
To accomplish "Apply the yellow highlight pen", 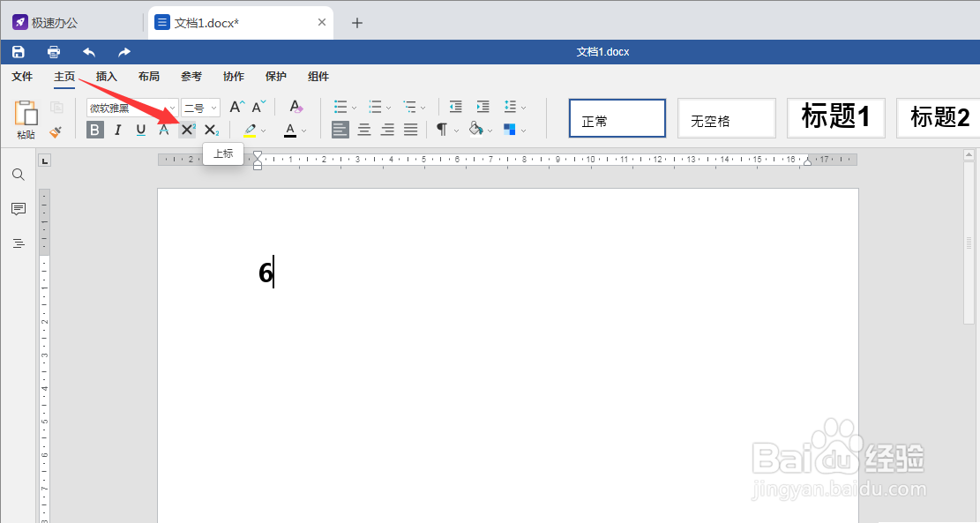I will click(250, 130).
